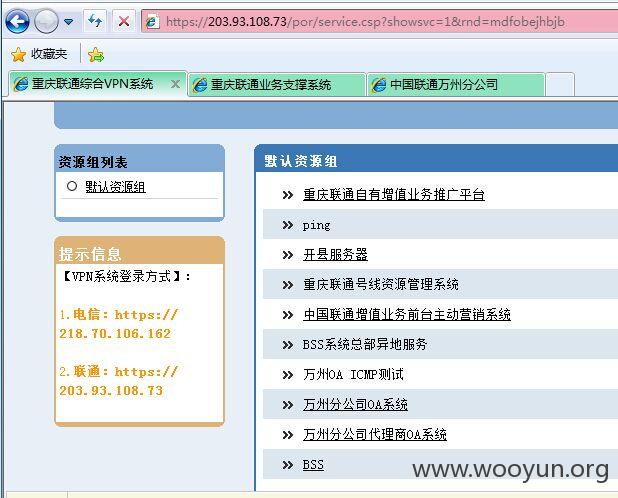Image resolution: width=618 pixels, height=498 pixels.
Task: Click the arrow icon beside BSS
Action: tap(288, 465)
